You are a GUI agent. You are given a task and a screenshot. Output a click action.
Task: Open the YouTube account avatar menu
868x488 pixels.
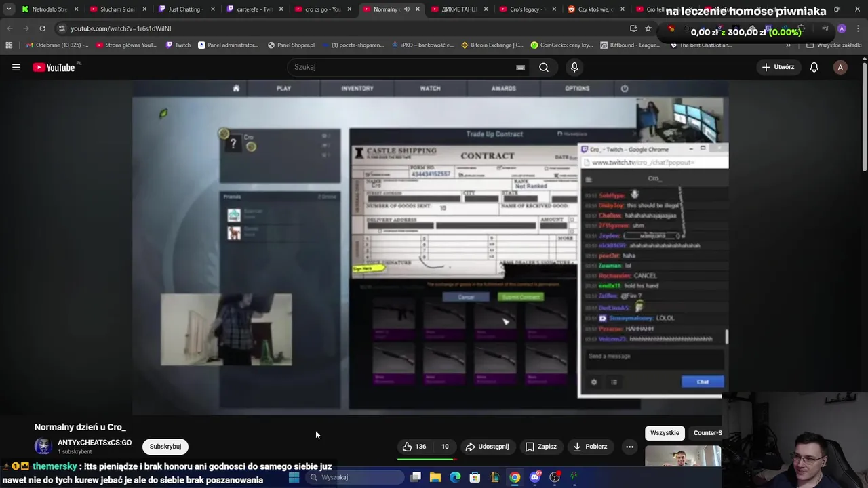840,67
